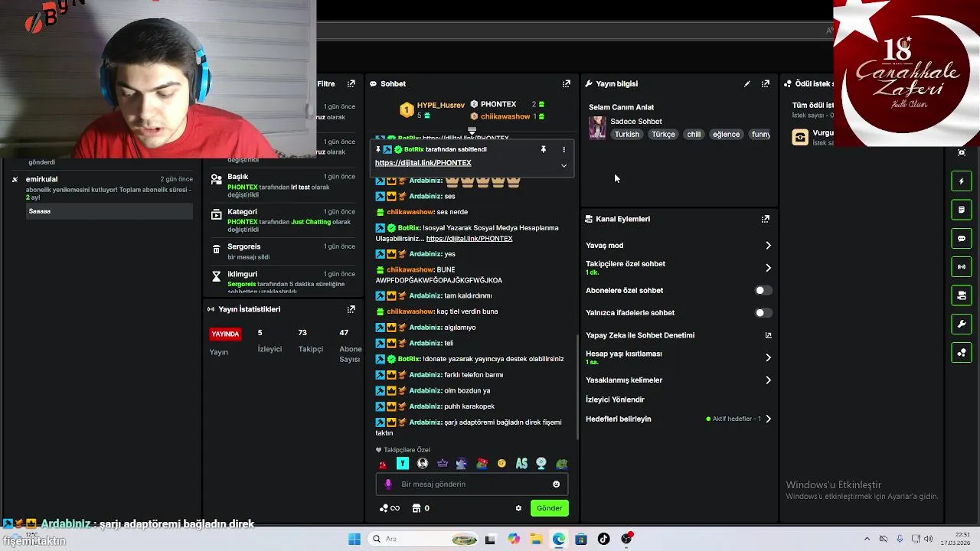This screenshot has height=551, width=980.
Task: Pop out the Yayın bilgisi panel
Action: pos(766,83)
